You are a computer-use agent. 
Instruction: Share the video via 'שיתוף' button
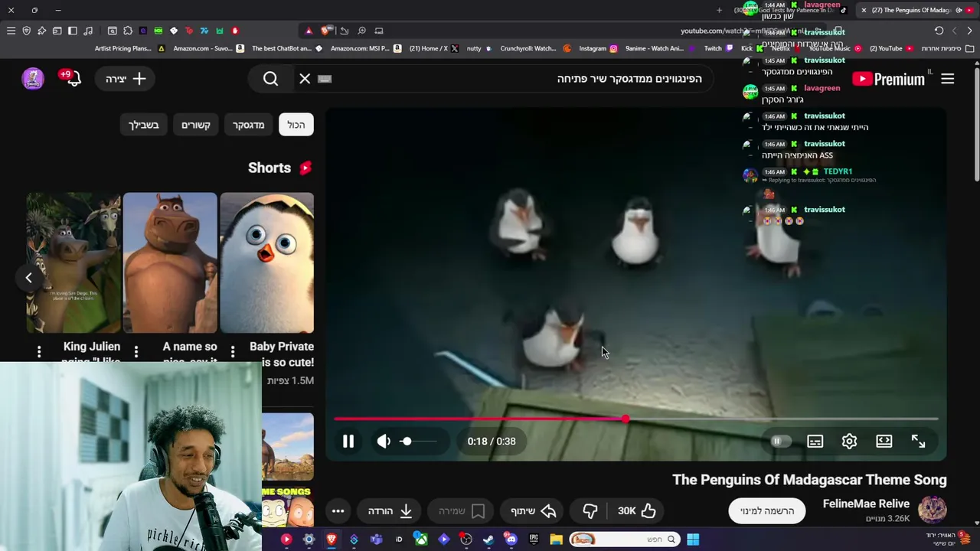pos(534,511)
